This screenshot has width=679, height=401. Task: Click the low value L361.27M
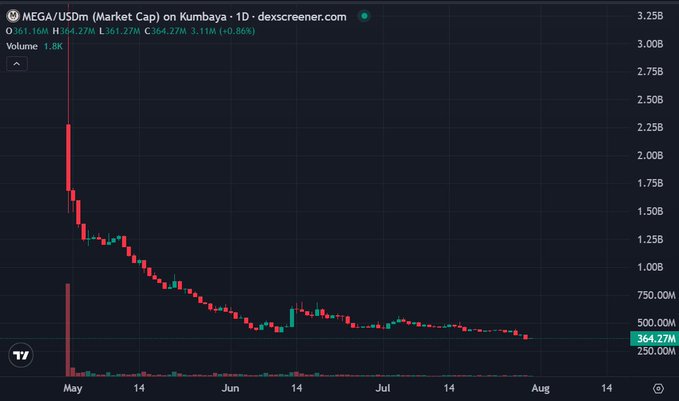pyautogui.click(x=120, y=31)
